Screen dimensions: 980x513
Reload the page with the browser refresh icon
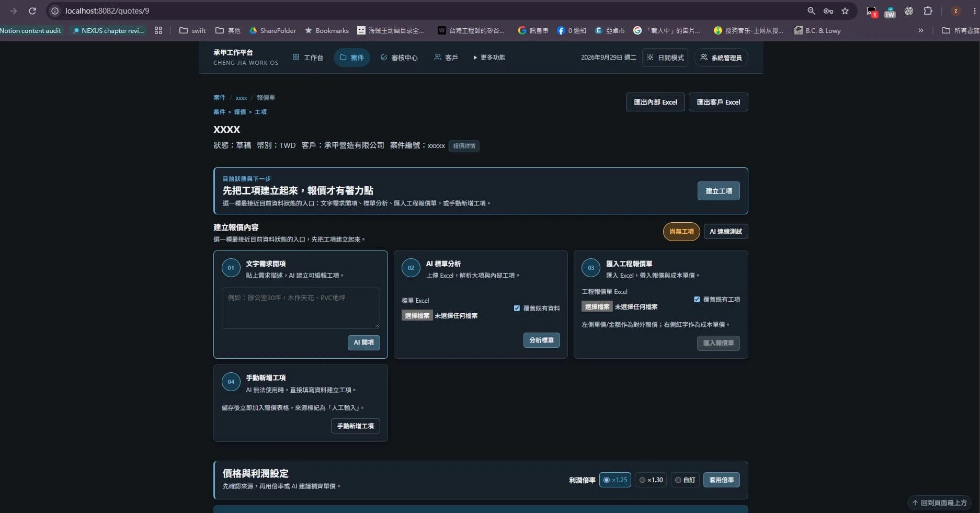tap(32, 10)
